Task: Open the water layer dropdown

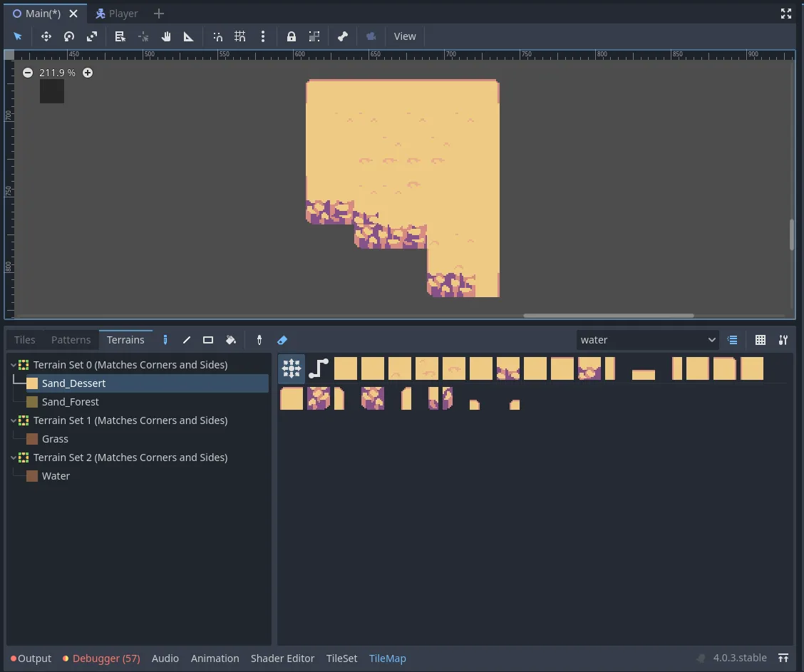Action: coord(648,340)
